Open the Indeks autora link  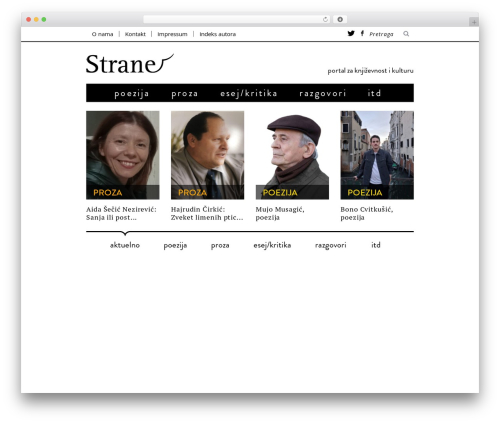click(x=218, y=34)
